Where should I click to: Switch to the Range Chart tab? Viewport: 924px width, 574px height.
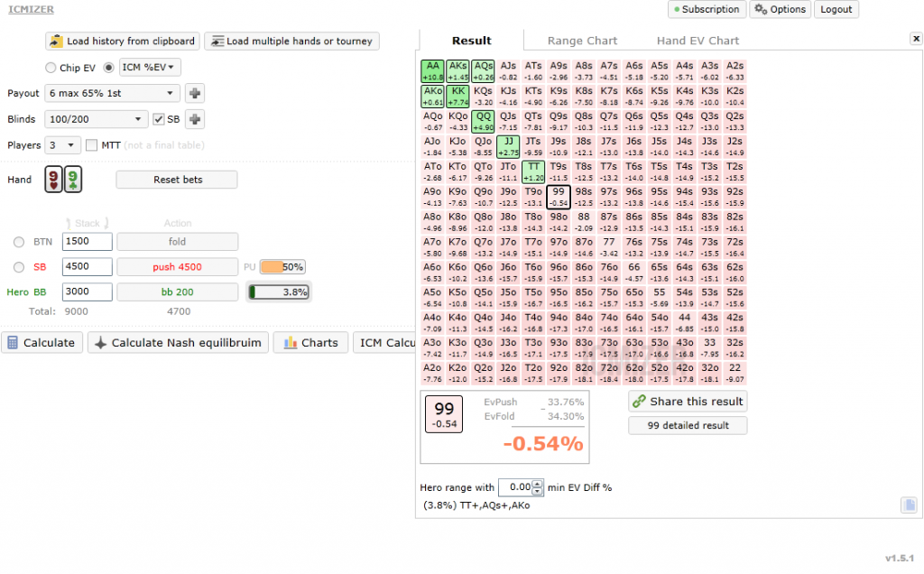tap(582, 41)
